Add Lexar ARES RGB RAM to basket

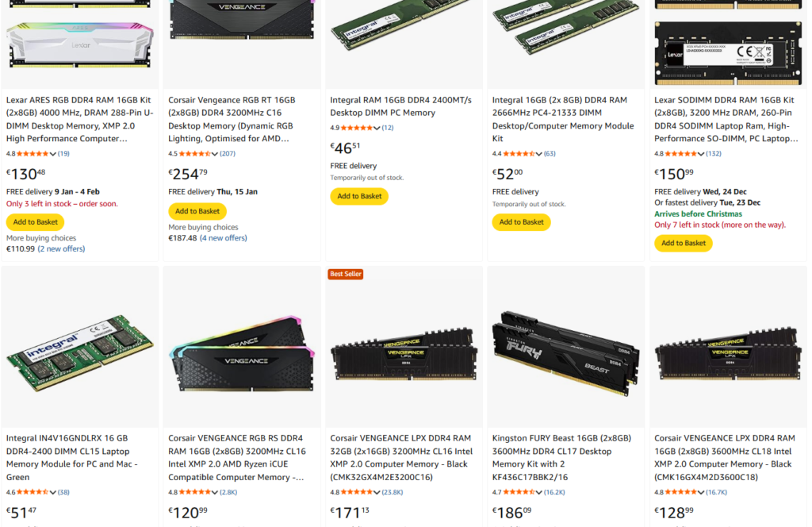point(35,222)
